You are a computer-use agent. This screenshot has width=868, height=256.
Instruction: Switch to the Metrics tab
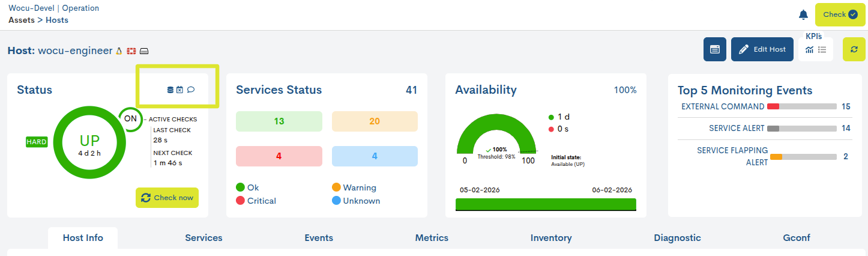[x=432, y=238]
